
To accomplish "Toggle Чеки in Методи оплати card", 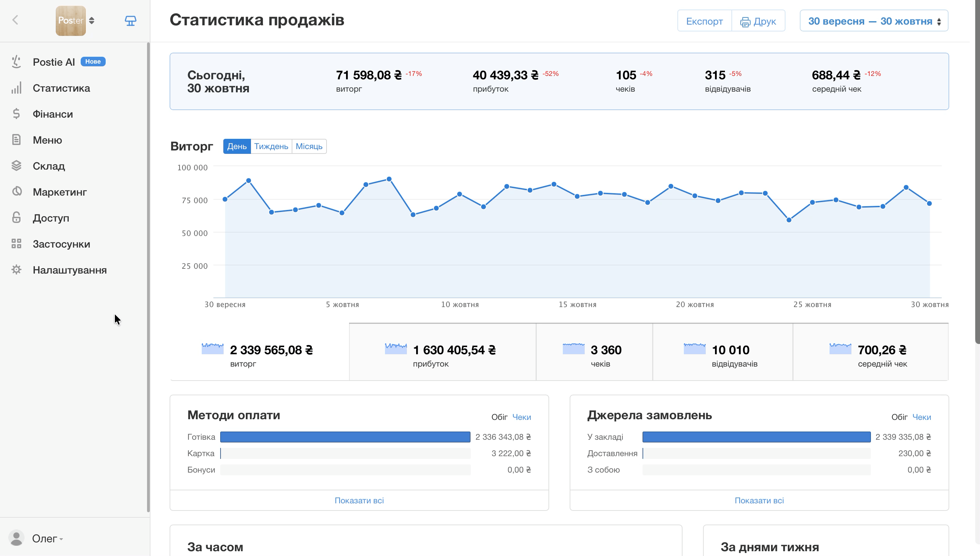I will 521,417.
